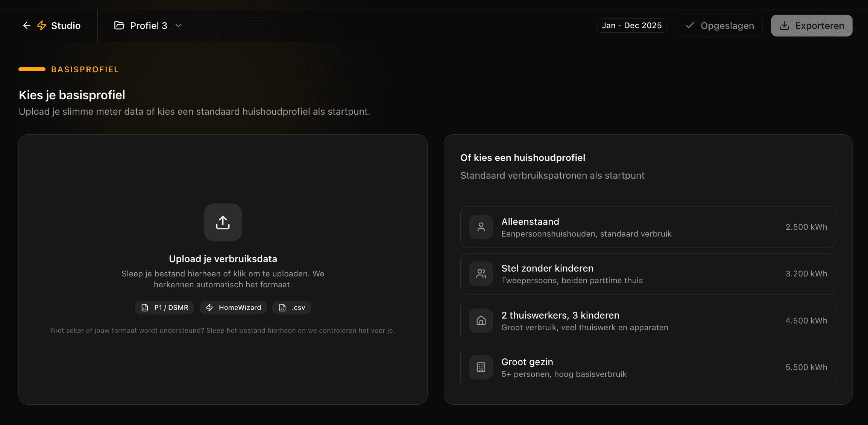Click the upload icon in the upload zone
The height and width of the screenshot is (425, 868).
pyautogui.click(x=223, y=222)
